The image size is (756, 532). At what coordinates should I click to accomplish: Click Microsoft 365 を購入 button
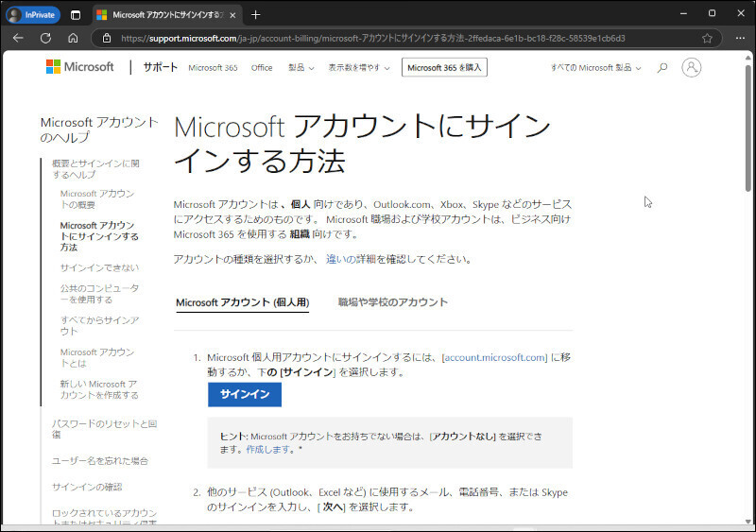pyautogui.click(x=444, y=67)
